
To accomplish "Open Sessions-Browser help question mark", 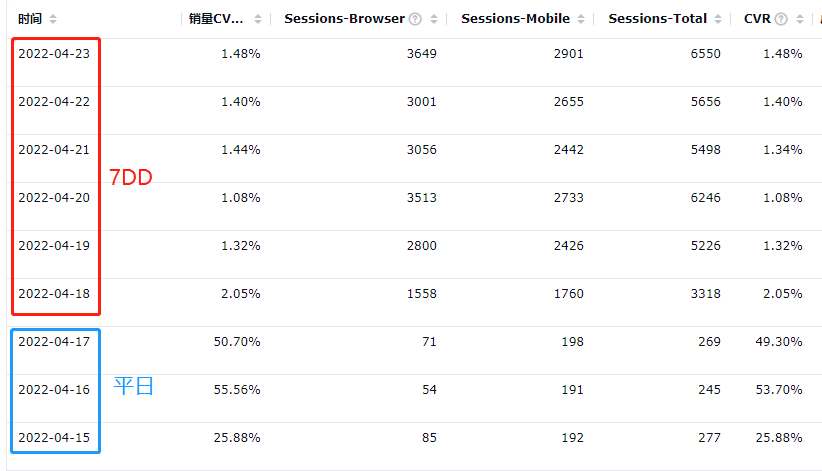I will (x=415, y=19).
